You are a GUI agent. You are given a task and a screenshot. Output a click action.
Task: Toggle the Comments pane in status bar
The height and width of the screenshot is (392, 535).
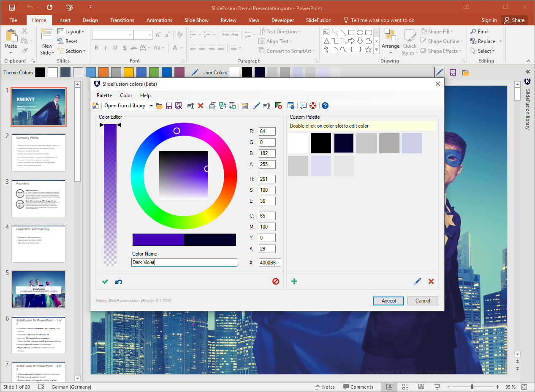tap(358, 387)
